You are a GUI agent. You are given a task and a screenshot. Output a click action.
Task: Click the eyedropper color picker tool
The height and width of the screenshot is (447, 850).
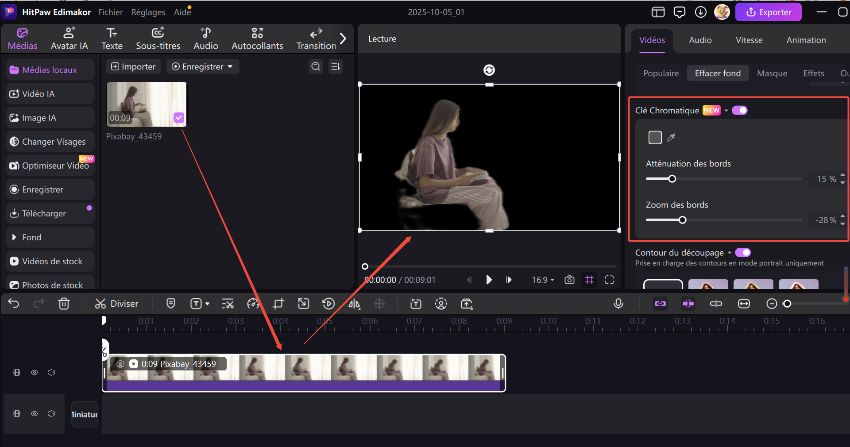[x=671, y=137]
